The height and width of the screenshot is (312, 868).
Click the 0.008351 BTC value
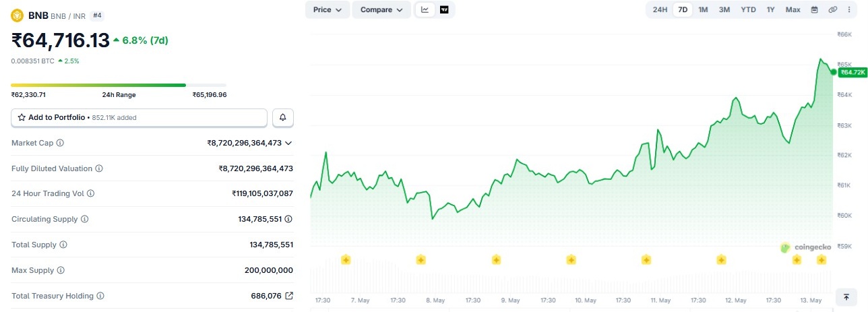coord(33,61)
